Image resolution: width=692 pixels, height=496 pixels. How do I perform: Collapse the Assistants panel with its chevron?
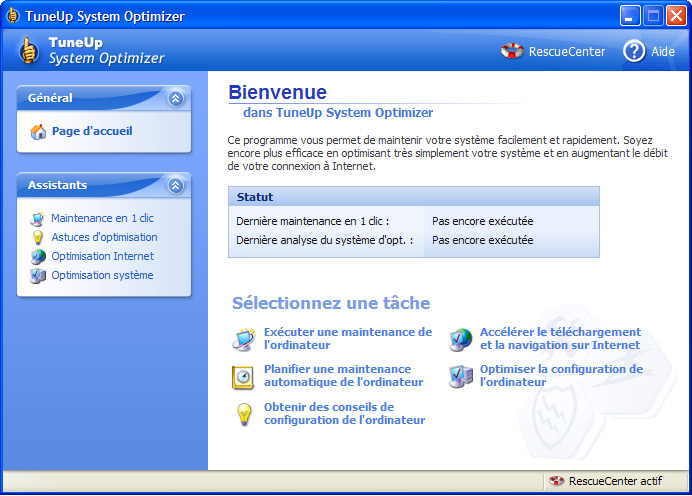coord(176,185)
